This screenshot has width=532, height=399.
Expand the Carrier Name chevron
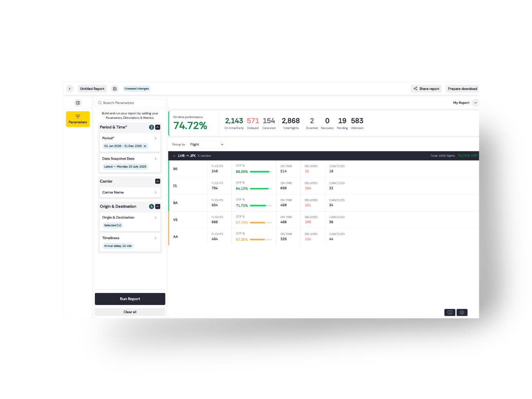(156, 192)
